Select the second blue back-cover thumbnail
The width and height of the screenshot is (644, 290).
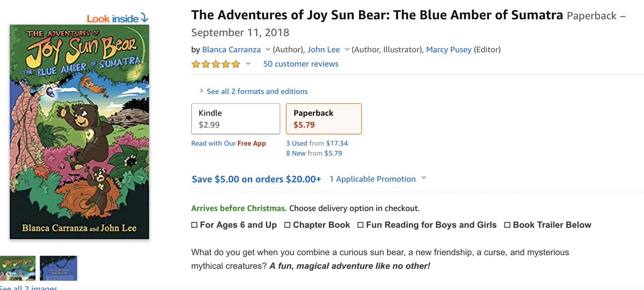[58, 268]
